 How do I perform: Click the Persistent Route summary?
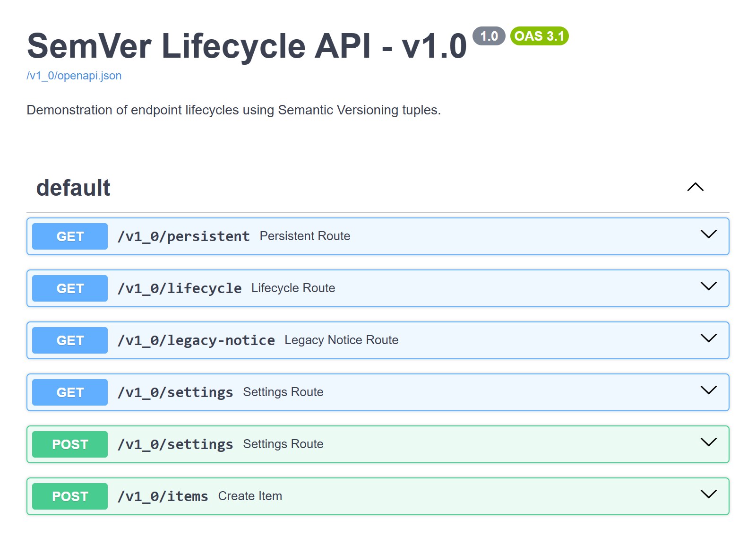coord(305,236)
